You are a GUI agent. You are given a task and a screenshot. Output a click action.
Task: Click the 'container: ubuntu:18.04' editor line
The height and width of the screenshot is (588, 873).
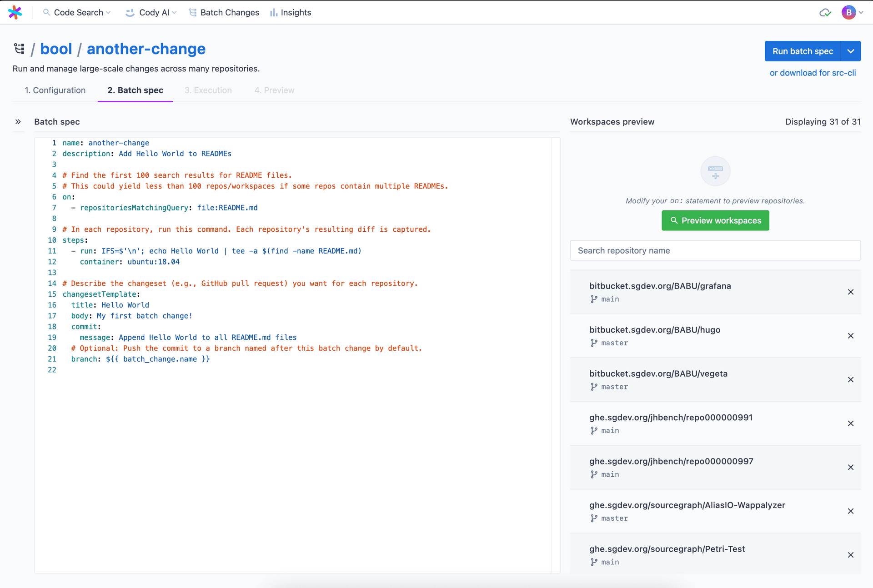(130, 262)
